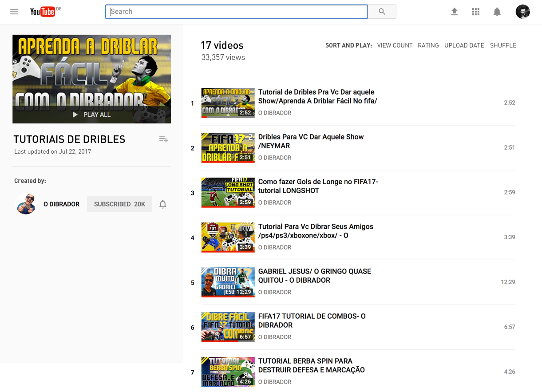Click the '33,357 views' text
Screen dimensions: 542x392
[x=223, y=57]
